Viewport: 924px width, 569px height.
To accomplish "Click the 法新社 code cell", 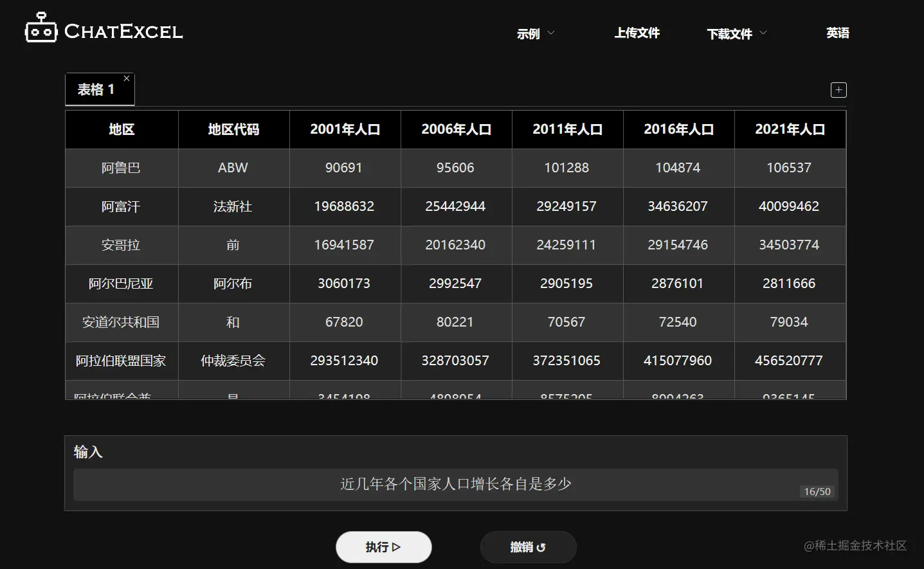I will tap(233, 206).
